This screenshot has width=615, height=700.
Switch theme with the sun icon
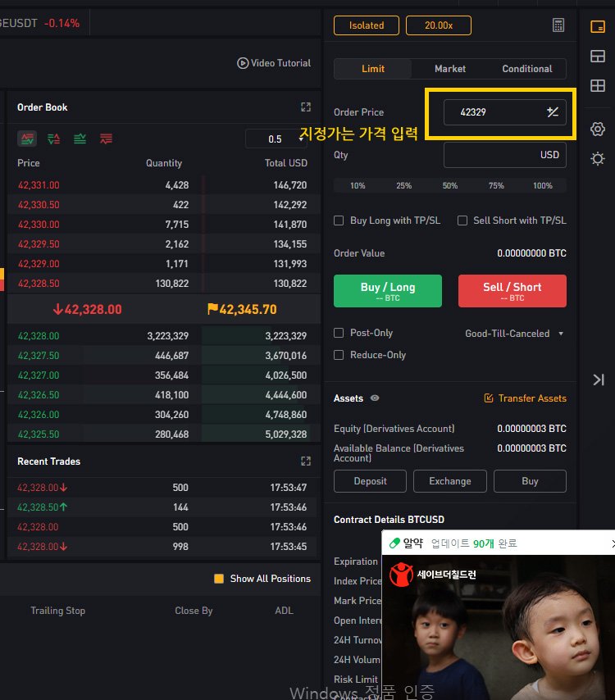coord(598,159)
